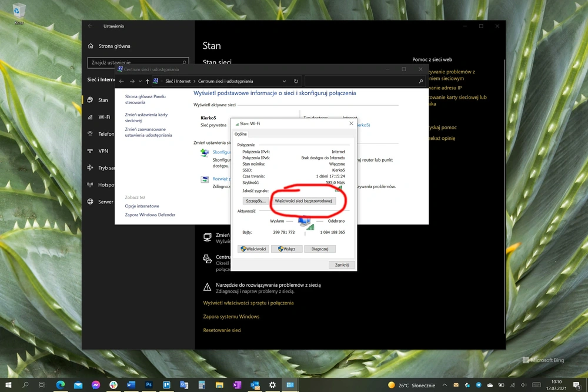Screen dimensions: 588x392
Task: Click the up-one-level arrow in Control Panel
Action: point(148,81)
